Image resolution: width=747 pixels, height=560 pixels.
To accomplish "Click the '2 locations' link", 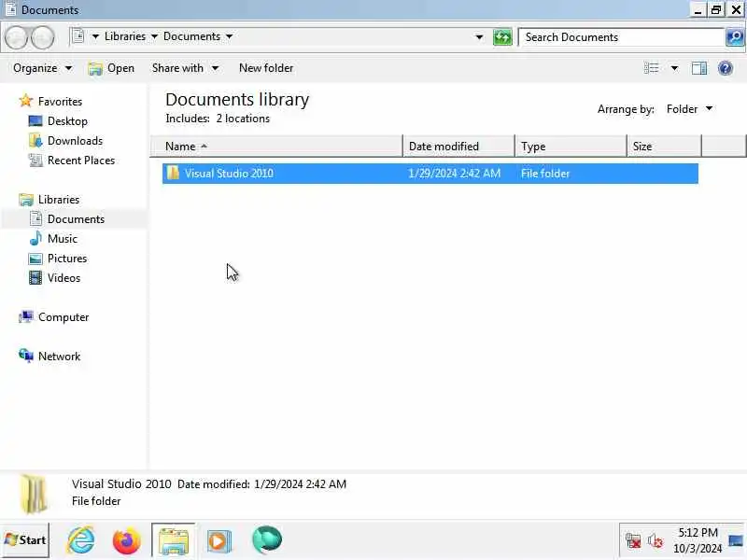I will click(243, 119).
